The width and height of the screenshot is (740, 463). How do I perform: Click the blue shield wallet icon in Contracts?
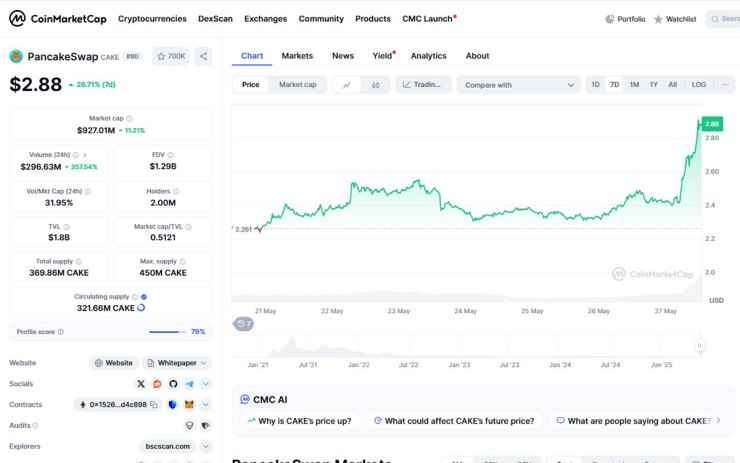pyautogui.click(x=172, y=404)
